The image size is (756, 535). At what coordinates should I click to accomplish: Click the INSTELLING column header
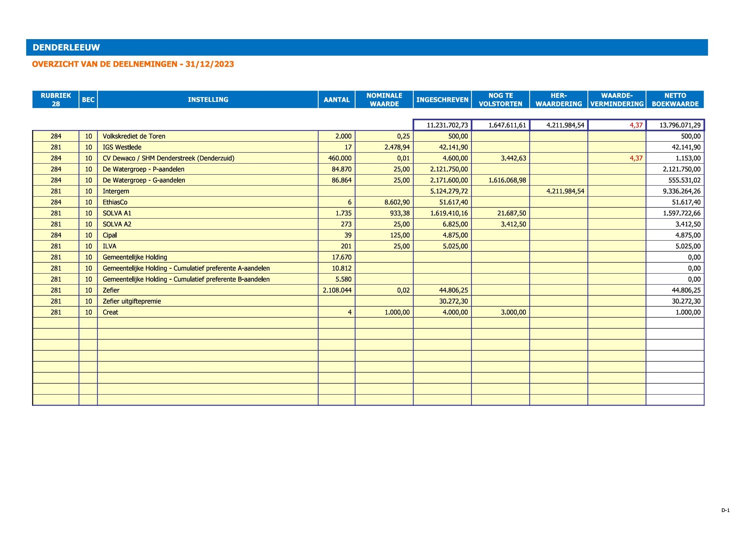click(208, 100)
